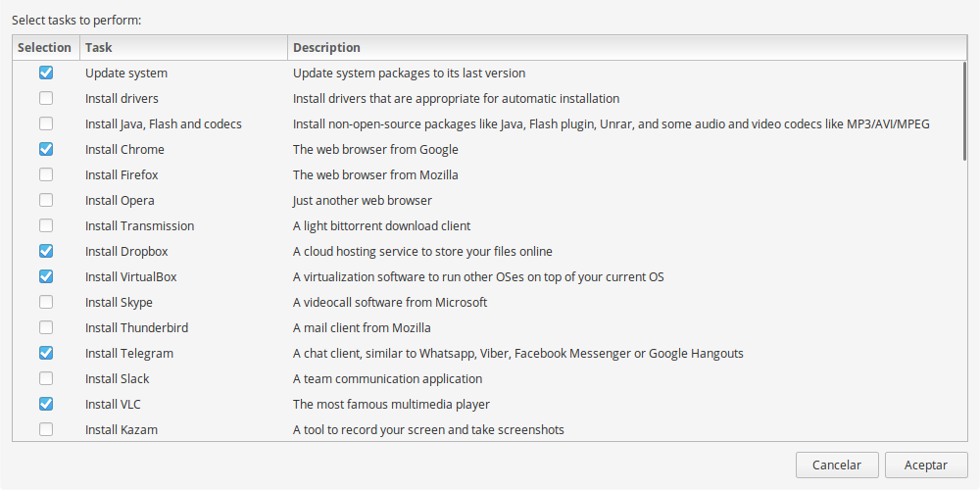Screen dimensions: 980x490
Task: Tick the Install Java, Flash and codecs checkbox
Action: [46, 123]
